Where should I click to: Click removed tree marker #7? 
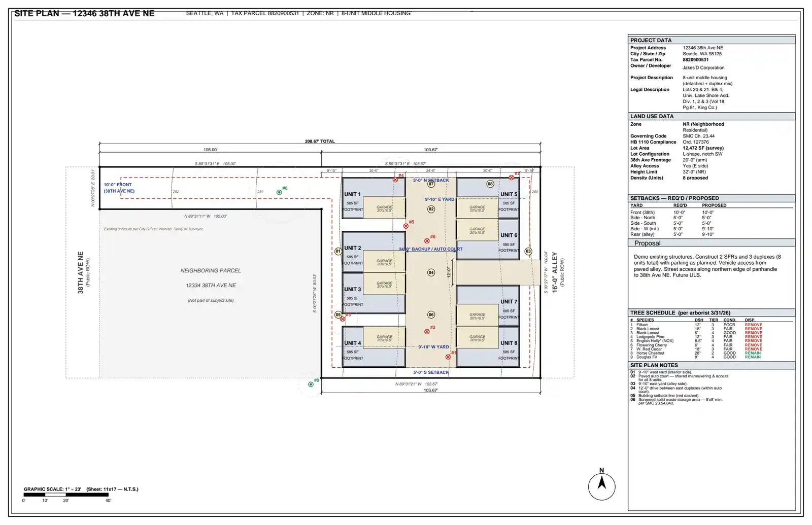(512, 178)
